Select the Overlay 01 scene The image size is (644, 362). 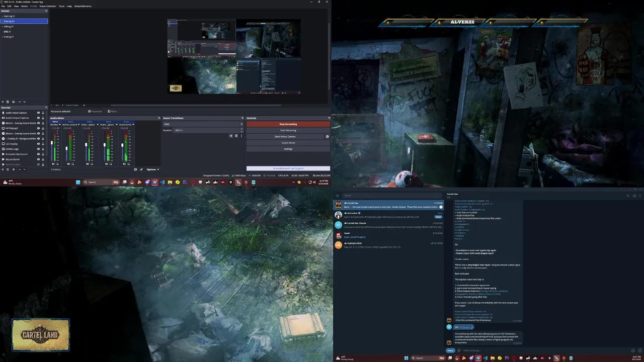pos(24,21)
